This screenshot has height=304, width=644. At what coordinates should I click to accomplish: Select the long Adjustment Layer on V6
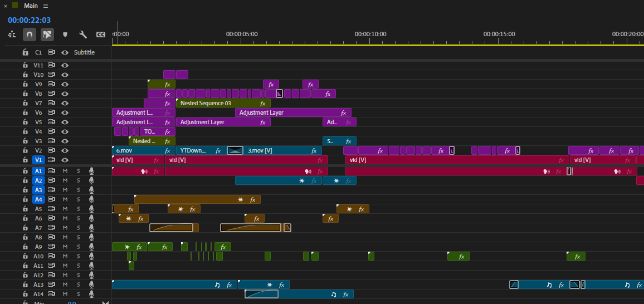point(293,112)
